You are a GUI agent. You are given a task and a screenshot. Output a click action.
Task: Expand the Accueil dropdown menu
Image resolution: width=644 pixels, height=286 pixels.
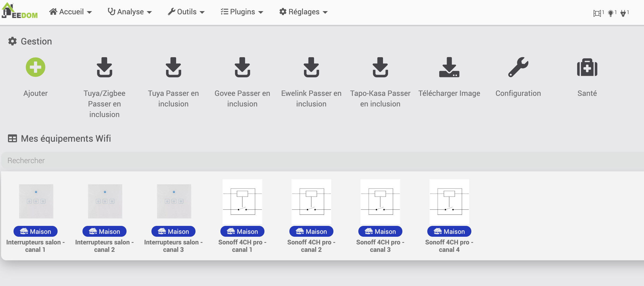coord(71,12)
